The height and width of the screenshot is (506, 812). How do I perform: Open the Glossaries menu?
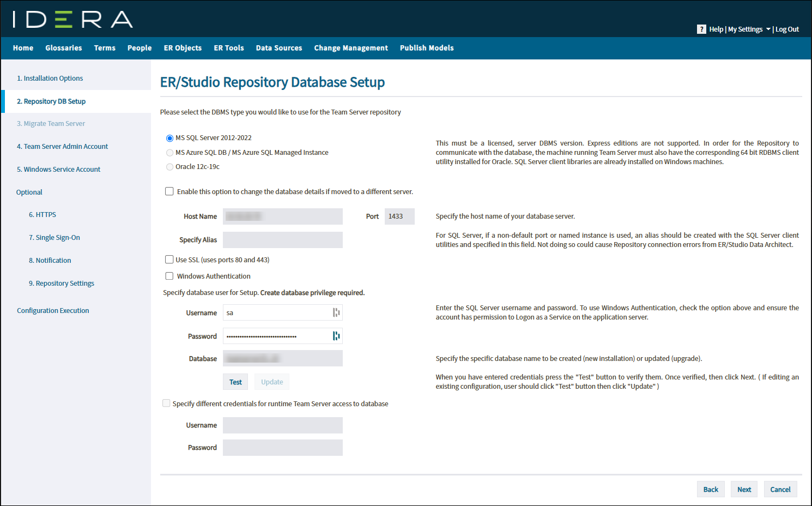point(64,48)
